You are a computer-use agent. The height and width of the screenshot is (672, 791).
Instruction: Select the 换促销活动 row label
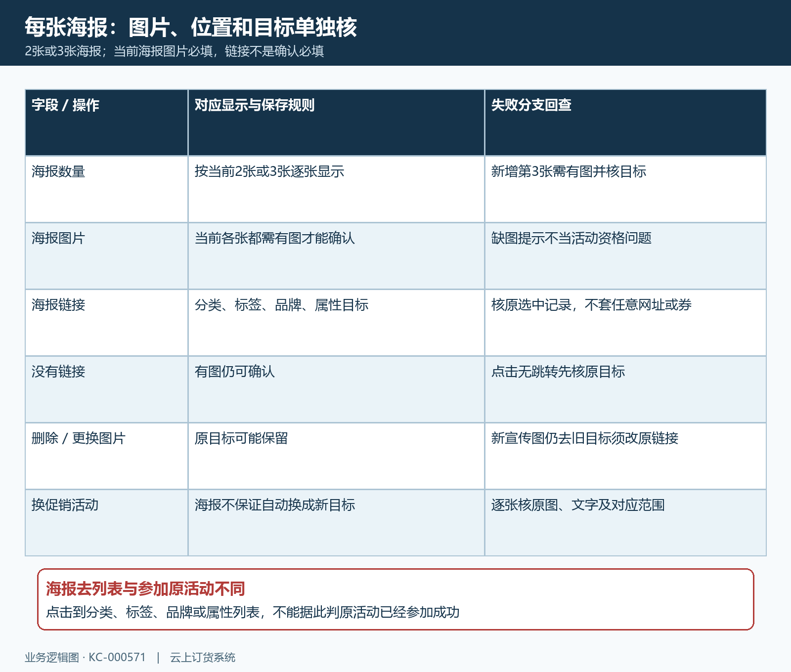65,505
